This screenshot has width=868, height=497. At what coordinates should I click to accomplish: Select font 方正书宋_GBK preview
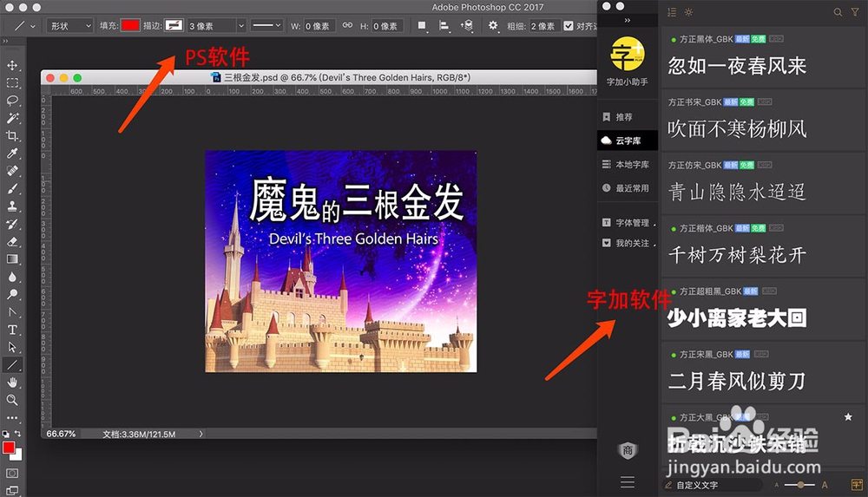[737, 129]
